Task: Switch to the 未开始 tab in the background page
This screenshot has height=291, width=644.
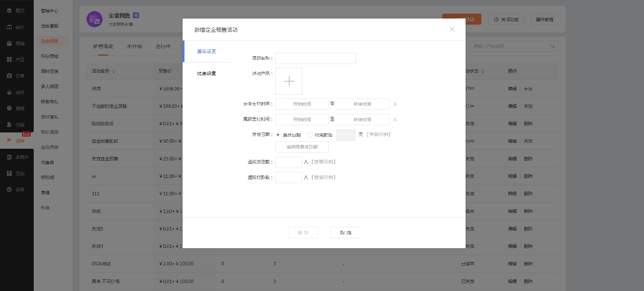Action: click(134, 47)
